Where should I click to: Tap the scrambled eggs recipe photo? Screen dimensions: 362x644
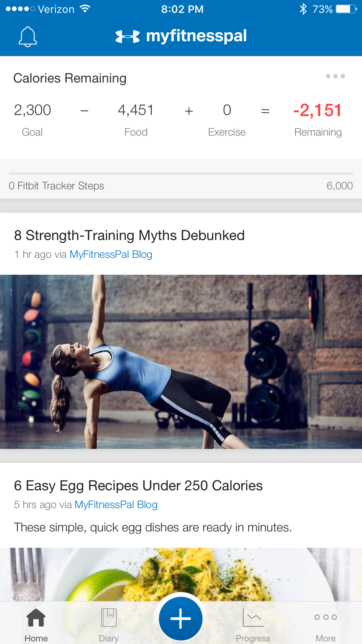tap(181, 574)
